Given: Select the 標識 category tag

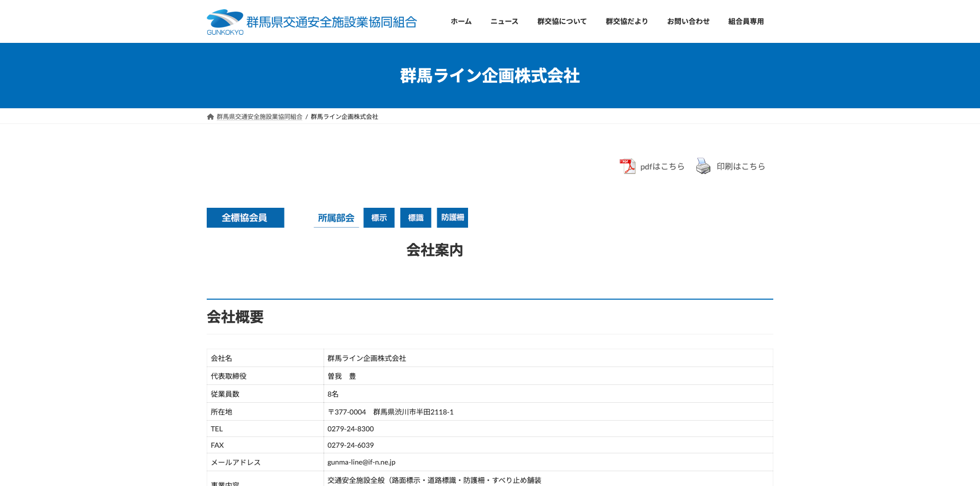Looking at the screenshot, I should pyautogui.click(x=415, y=217).
